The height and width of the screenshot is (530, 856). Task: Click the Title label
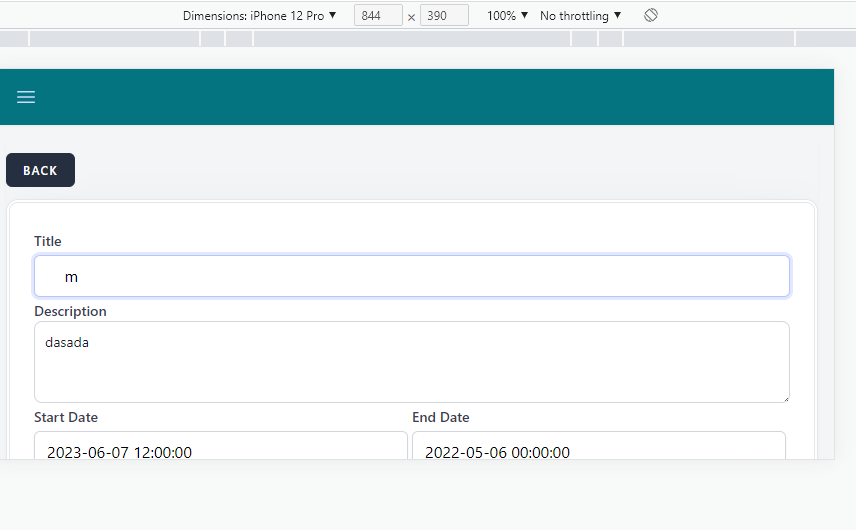pyautogui.click(x=48, y=241)
